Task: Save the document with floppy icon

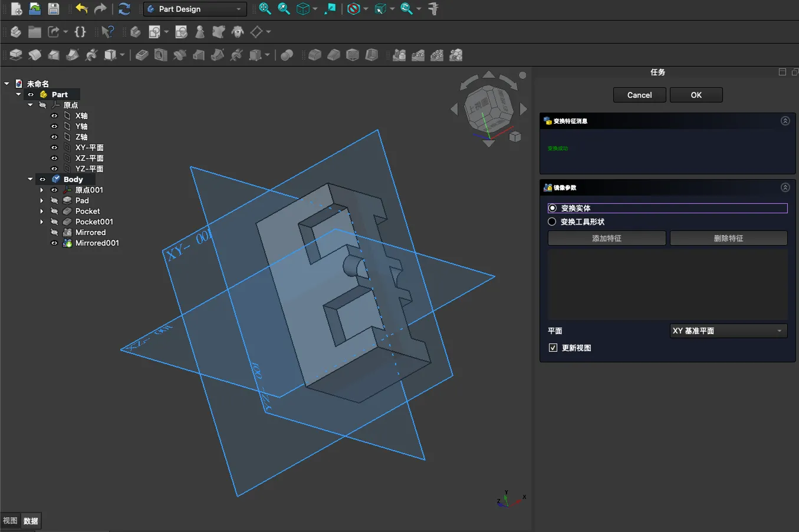Action: [x=54, y=9]
